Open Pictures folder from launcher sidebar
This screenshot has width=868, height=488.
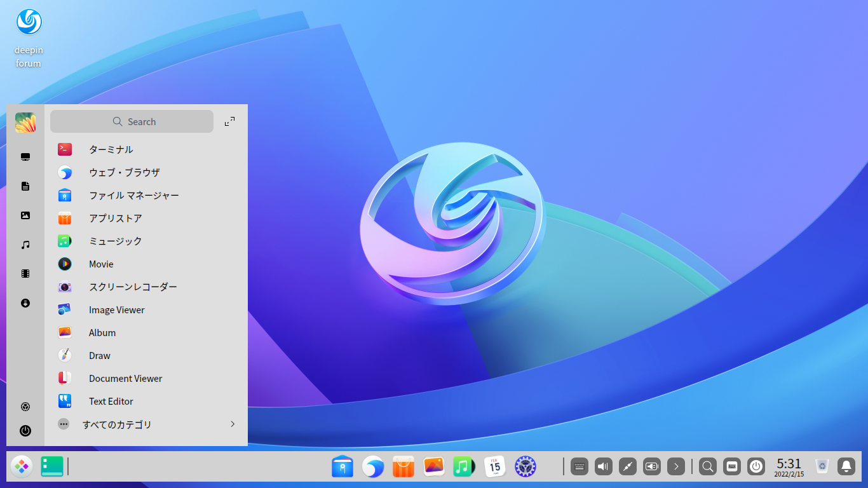pyautogui.click(x=25, y=215)
